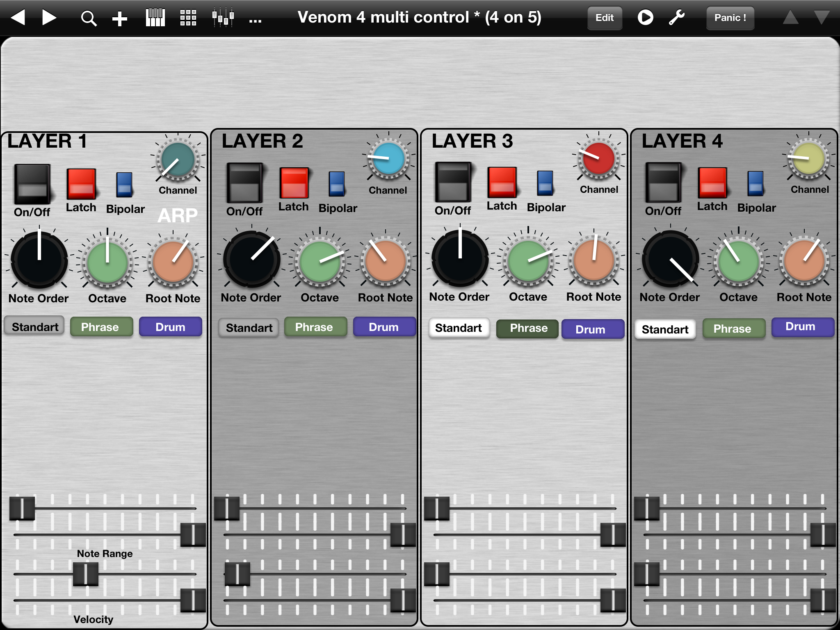
Task: Toggle the Layer 3 blue Bipolar switch
Action: point(545,183)
